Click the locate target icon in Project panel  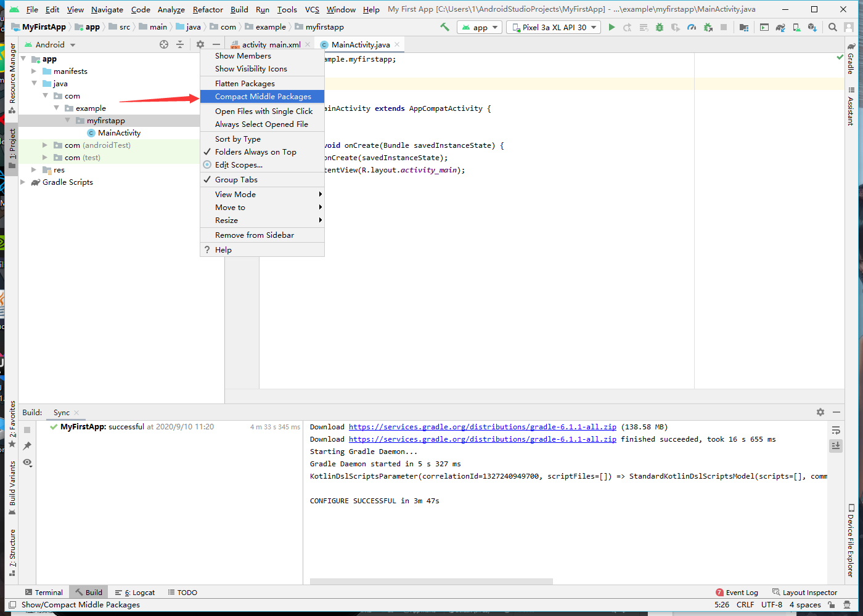point(164,44)
